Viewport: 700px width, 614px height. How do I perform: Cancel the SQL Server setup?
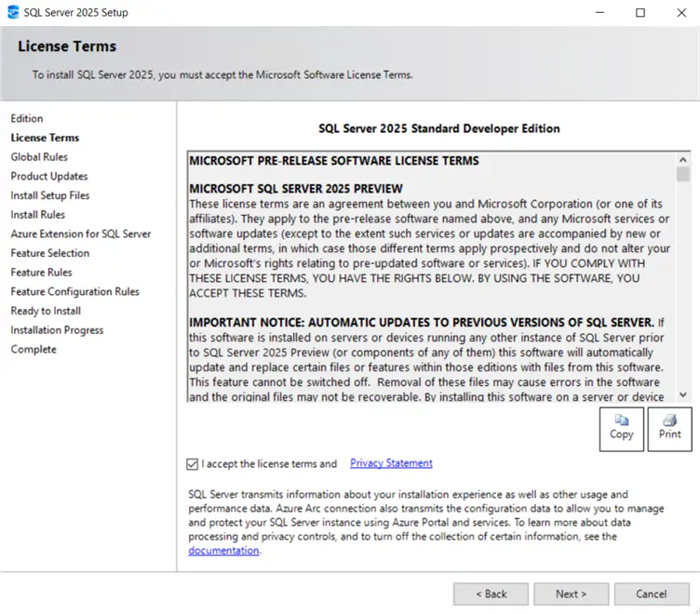[652, 594]
